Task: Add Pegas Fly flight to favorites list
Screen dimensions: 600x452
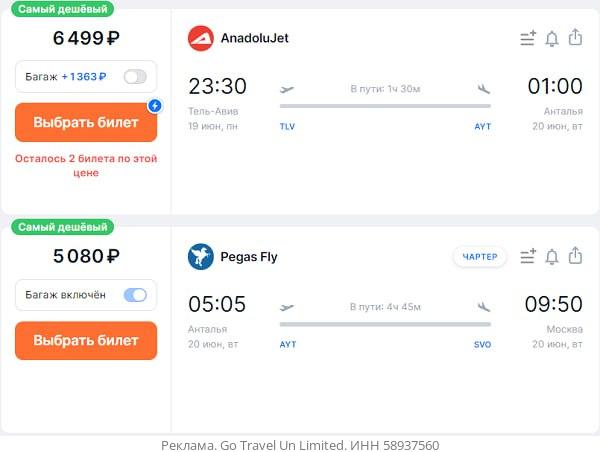Action: [528, 257]
